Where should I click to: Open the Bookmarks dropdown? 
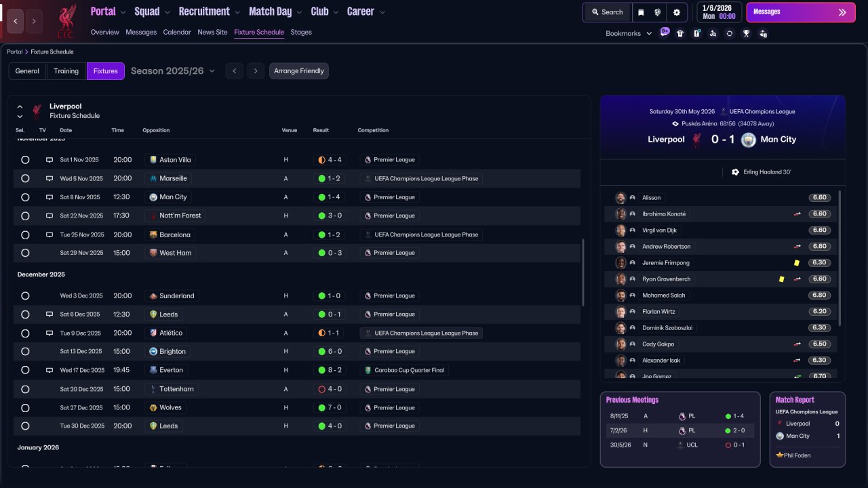pos(629,33)
